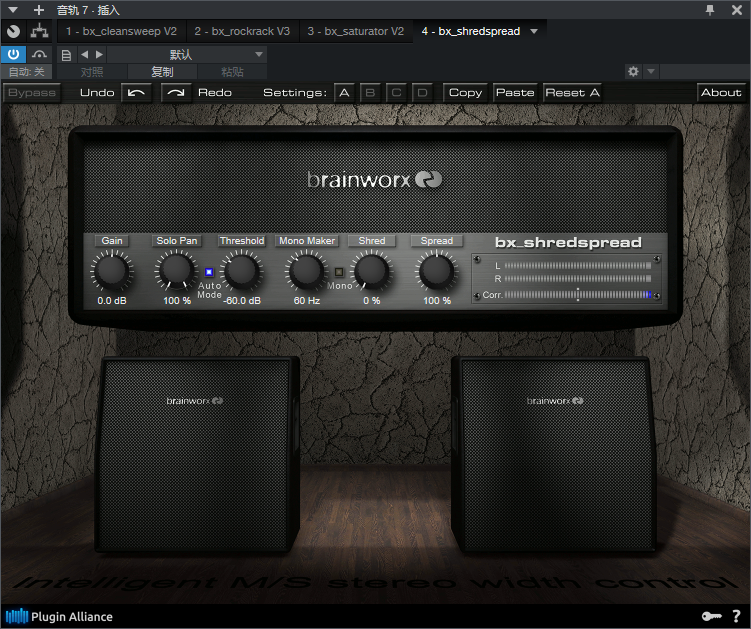Screen dimensions: 751x629
Task: Click the Redo arrow icon
Action: tap(176, 92)
